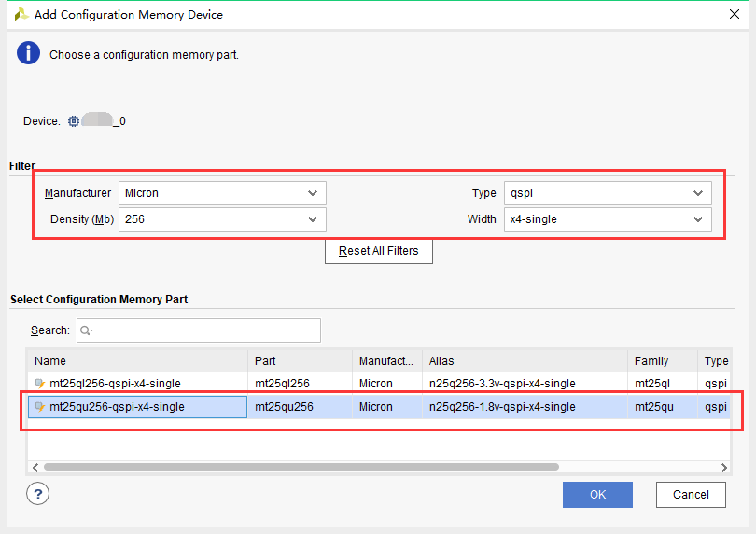756x534 pixels.
Task: Click the left scroll arrow of the horizontal scrollbar
Action: click(35, 467)
